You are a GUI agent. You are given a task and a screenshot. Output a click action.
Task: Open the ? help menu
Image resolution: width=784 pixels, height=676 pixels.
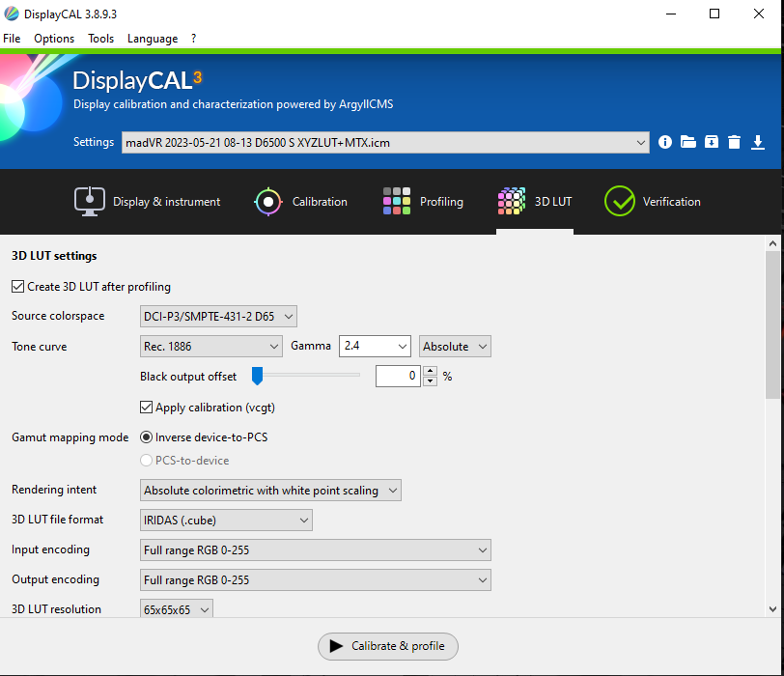point(193,39)
